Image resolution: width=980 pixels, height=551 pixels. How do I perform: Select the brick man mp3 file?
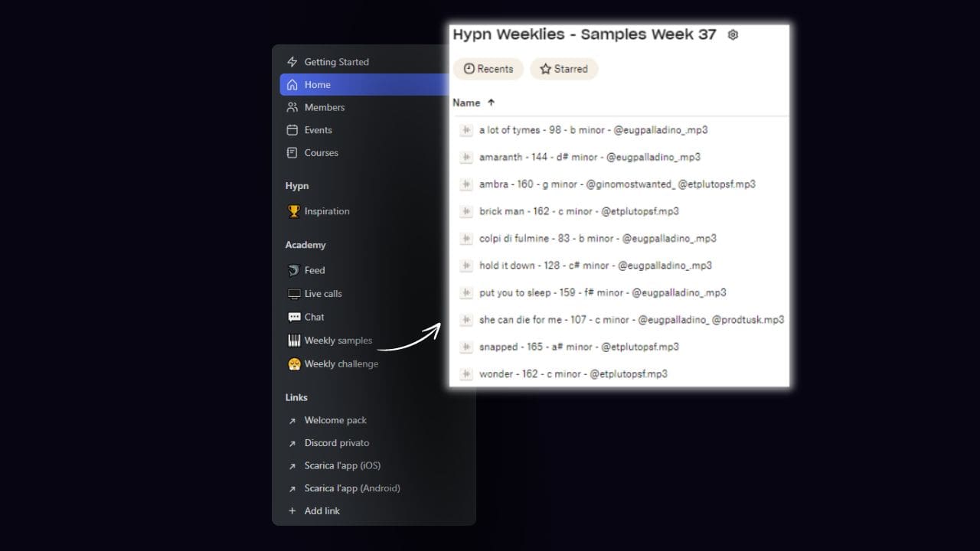pos(578,211)
